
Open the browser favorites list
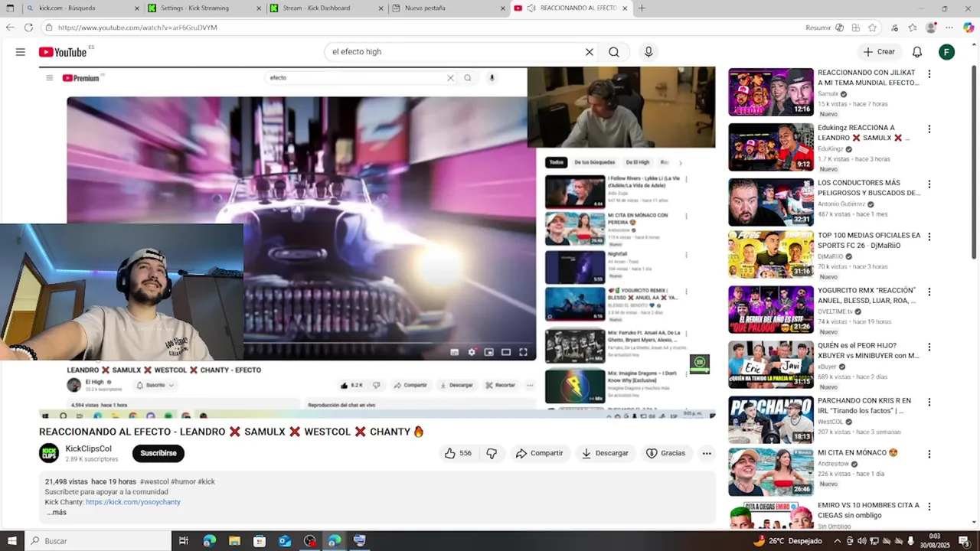click(913, 28)
